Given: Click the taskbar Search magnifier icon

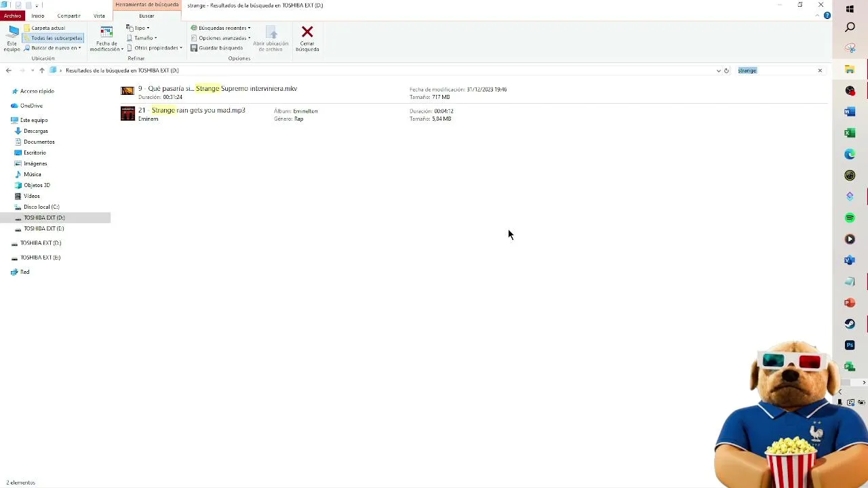Looking at the screenshot, I should [850, 28].
